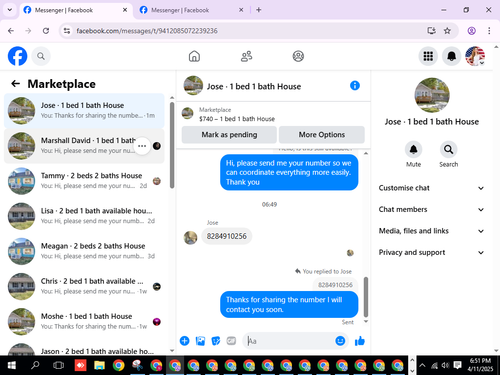This screenshot has width=500, height=375.
Task: Expand the Chat members section
Action: coord(431,209)
